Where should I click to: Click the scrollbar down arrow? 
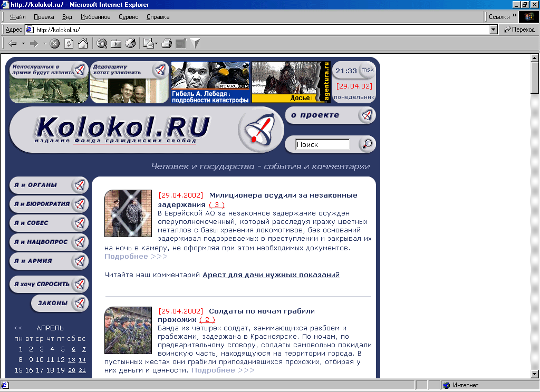pyautogui.click(x=535, y=374)
